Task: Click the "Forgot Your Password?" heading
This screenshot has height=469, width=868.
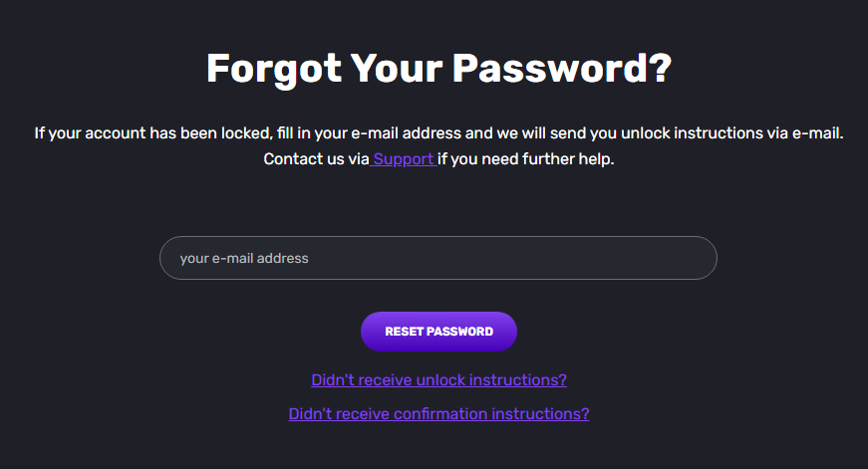Action: pyautogui.click(x=438, y=69)
